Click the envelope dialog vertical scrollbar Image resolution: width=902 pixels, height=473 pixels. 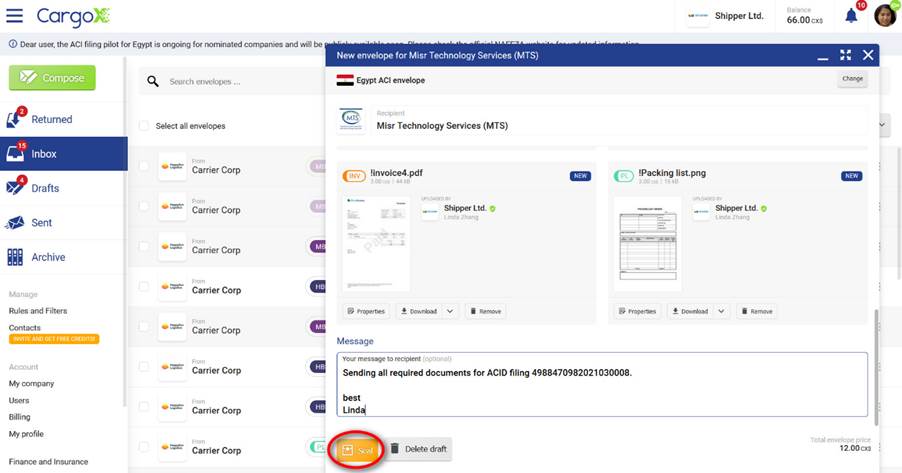click(876, 367)
